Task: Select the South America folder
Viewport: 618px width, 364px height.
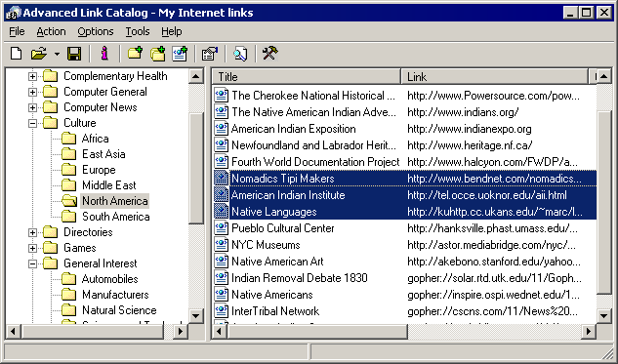Action: (x=115, y=217)
